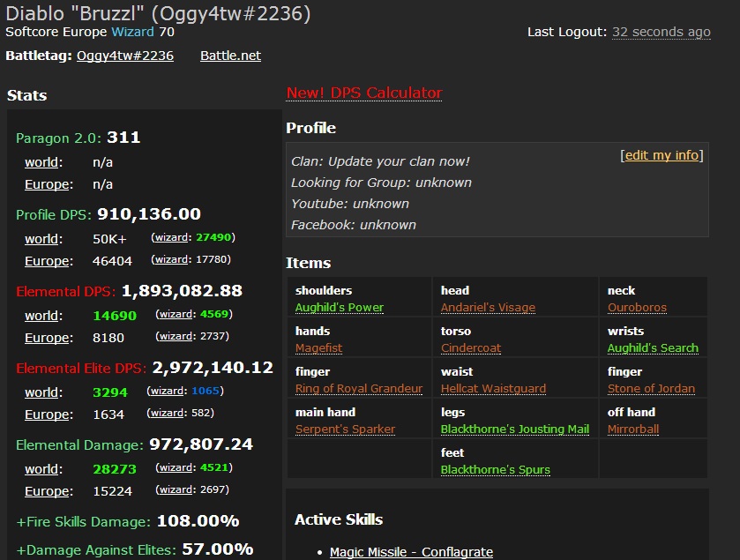The width and height of the screenshot is (740, 560).
Task: Click Europe link under Elemental Elite DPS
Action: click(x=46, y=414)
